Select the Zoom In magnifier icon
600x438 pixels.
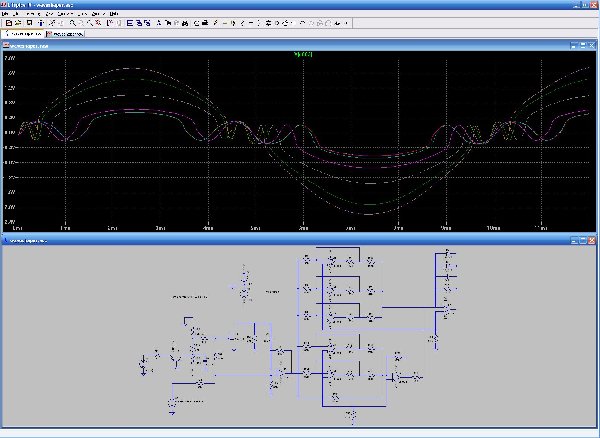(x=73, y=23)
